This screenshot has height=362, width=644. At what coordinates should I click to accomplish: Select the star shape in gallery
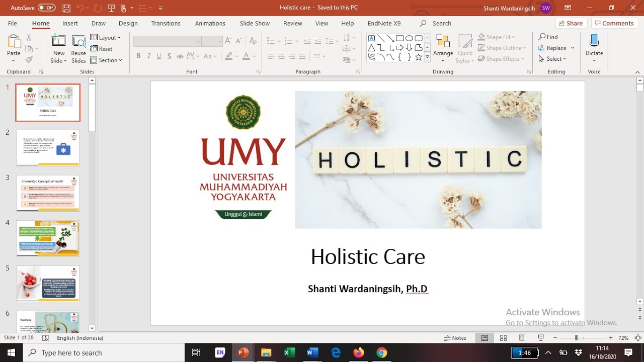click(x=419, y=57)
